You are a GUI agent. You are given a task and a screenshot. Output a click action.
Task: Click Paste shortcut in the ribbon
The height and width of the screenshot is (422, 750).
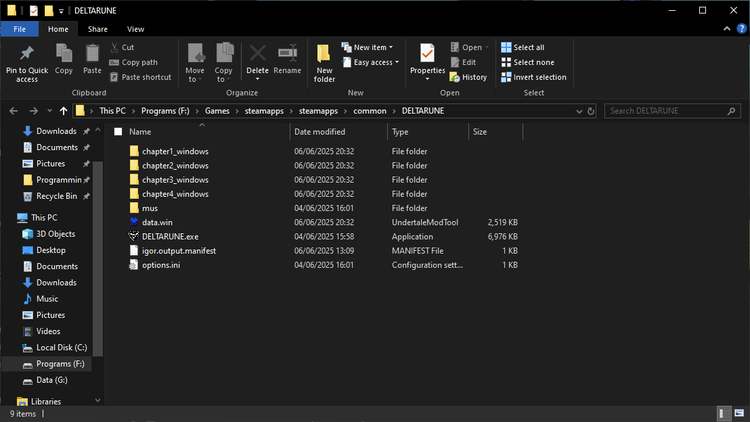(141, 77)
